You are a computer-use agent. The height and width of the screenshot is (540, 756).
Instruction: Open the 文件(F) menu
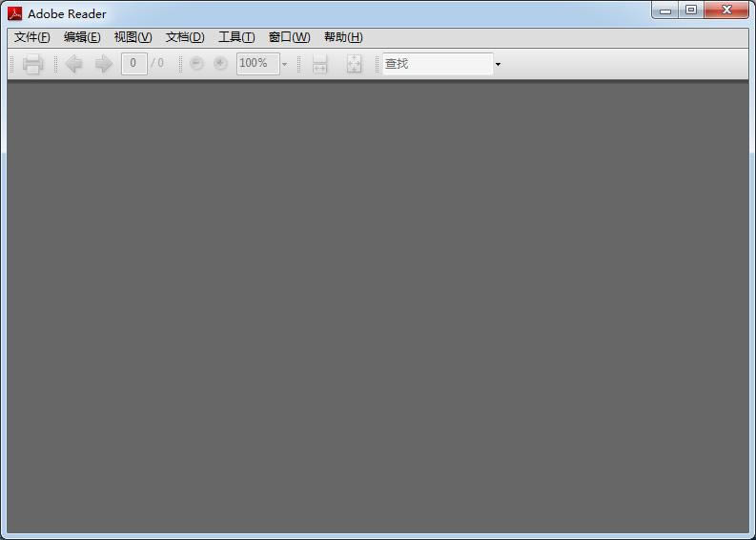pyautogui.click(x=31, y=37)
